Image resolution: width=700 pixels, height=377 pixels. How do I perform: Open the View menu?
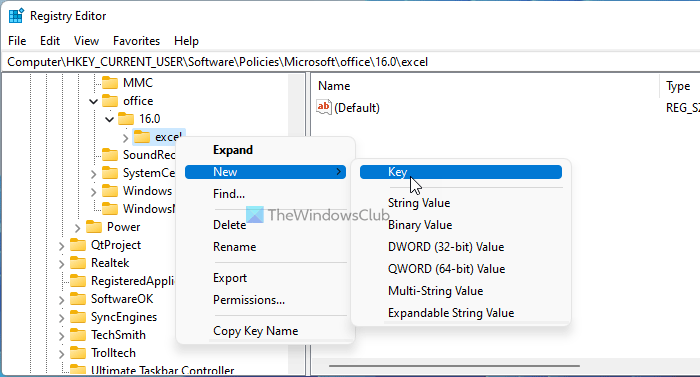(86, 41)
